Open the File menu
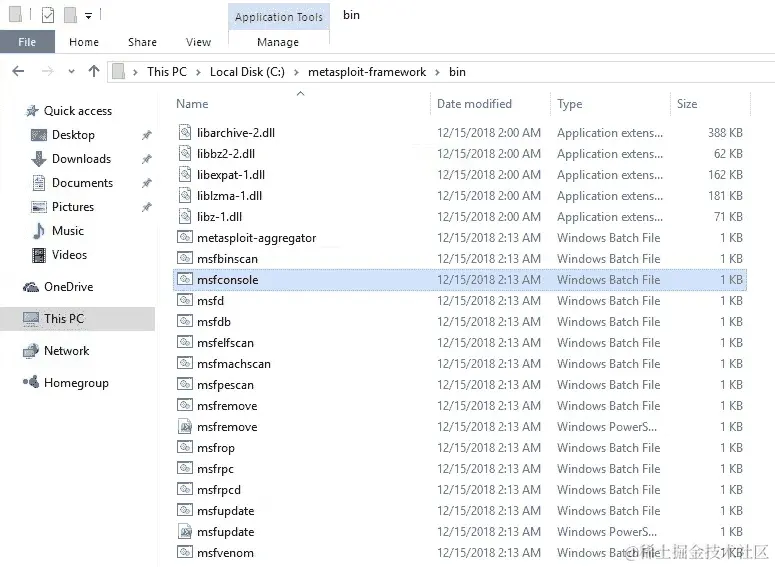The width and height of the screenshot is (775, 567). [x=27, y=42]
